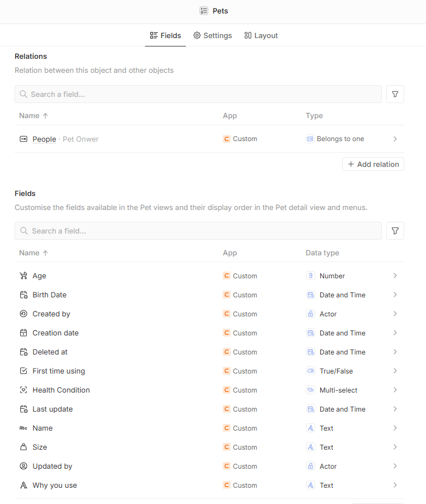Switch to the Layout tab
Viewport: 426px width, 504px height.
[261, 35]
